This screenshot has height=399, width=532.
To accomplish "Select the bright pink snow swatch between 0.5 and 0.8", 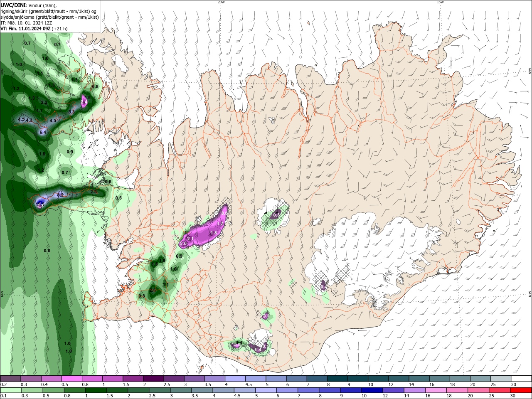I will point(72,379).
